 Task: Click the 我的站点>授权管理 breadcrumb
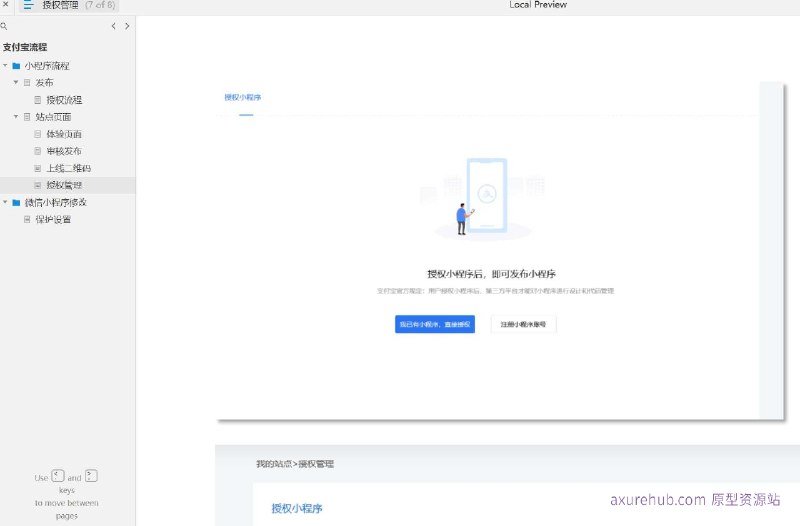(295, 464)
